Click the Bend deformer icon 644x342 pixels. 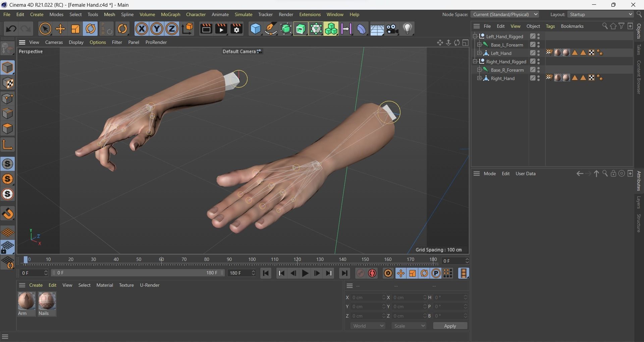tap(362, 29)
